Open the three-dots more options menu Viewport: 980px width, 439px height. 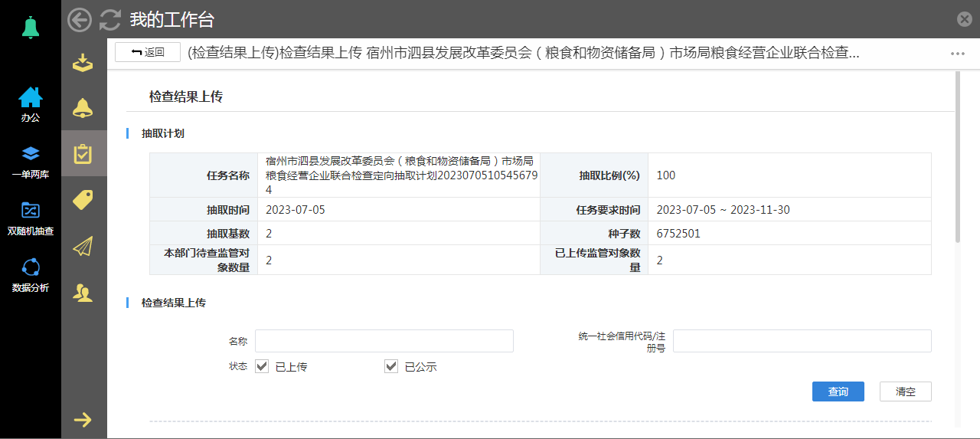(x=957, y=54)
